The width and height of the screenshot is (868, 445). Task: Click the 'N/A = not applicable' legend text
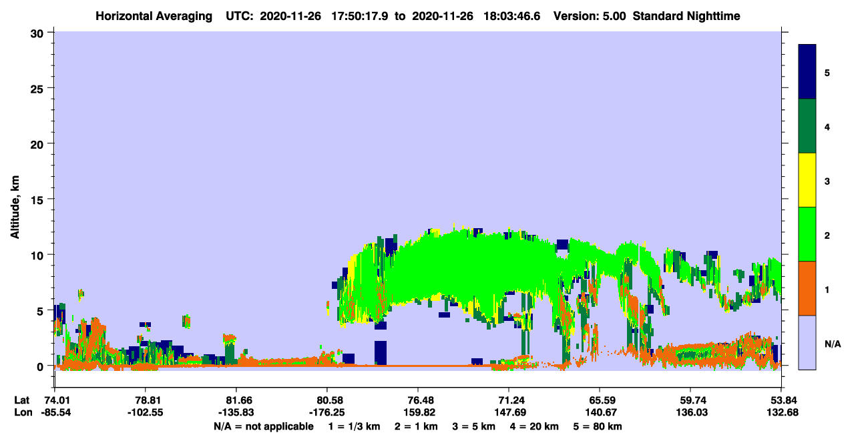263,426
